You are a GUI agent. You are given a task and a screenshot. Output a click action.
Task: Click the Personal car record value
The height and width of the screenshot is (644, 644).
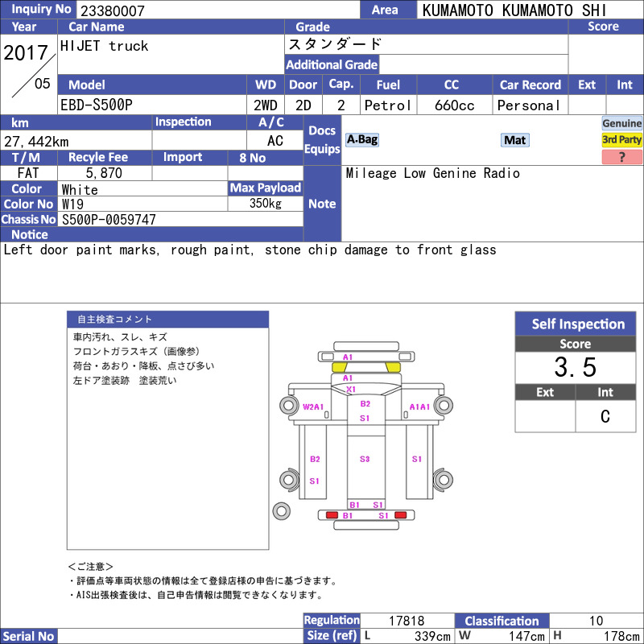[x=528, y=105]
